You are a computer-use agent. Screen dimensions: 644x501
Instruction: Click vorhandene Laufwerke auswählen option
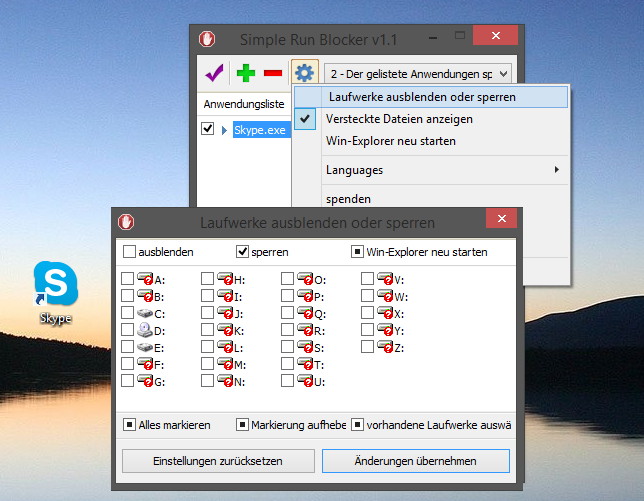tap(431, 425)
